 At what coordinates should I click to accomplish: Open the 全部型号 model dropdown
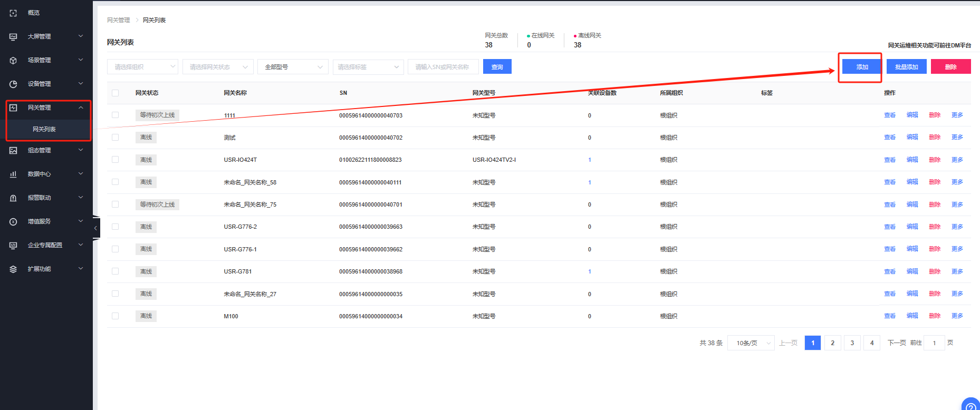(293, 67)
